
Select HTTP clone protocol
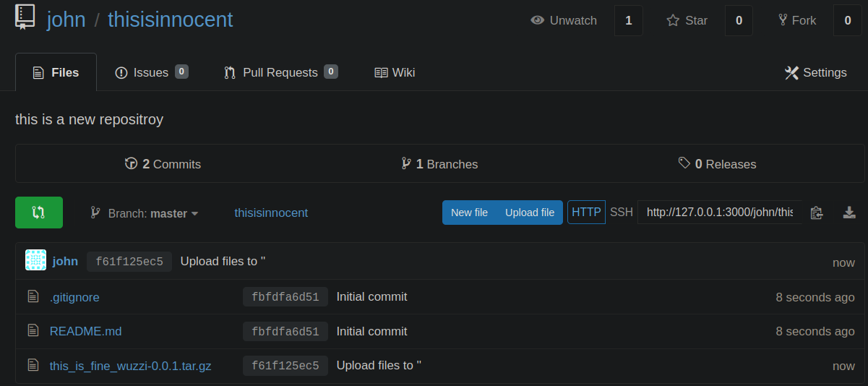pos(586,213)
